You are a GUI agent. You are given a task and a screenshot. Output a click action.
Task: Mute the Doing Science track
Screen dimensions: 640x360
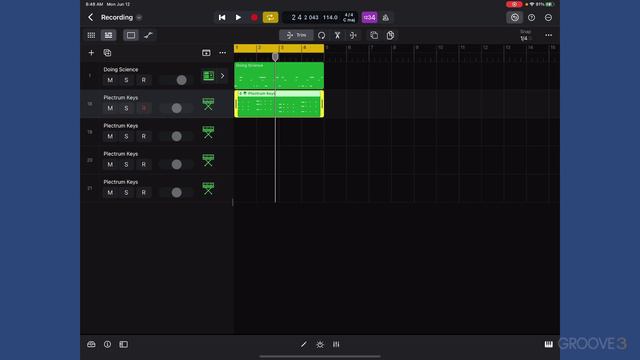(x=110, y=80)
